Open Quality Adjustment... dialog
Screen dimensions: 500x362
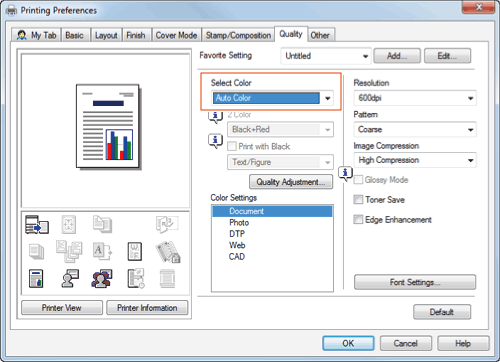click(x=291, y=182)
